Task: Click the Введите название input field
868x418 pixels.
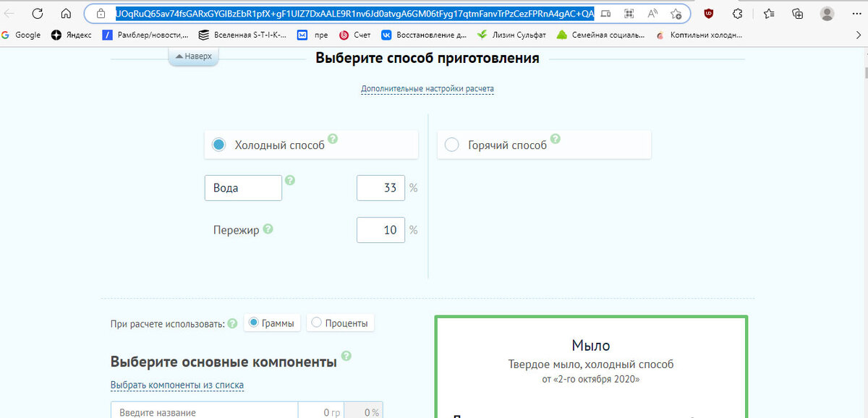Action: [203, 411]
